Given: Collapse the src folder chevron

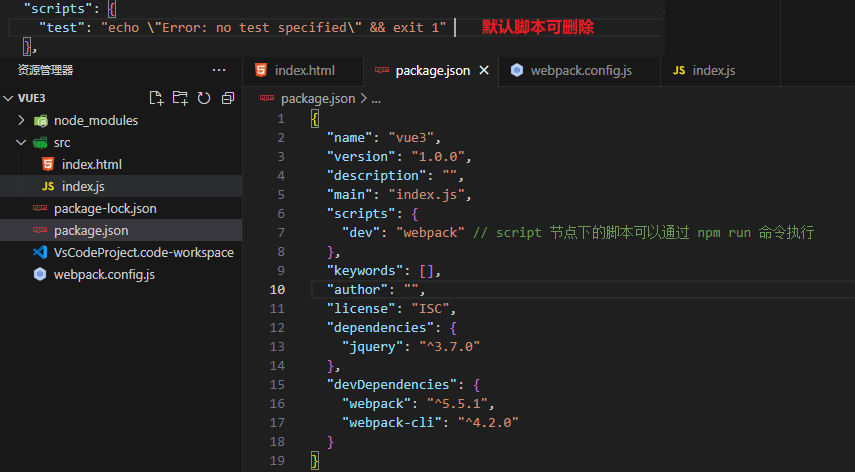Looking at the screenshot, I should (x=21, y=142).
